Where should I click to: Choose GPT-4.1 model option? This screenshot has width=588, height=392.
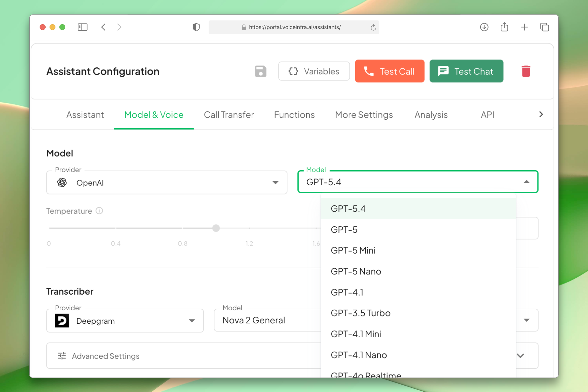point(418,292)
